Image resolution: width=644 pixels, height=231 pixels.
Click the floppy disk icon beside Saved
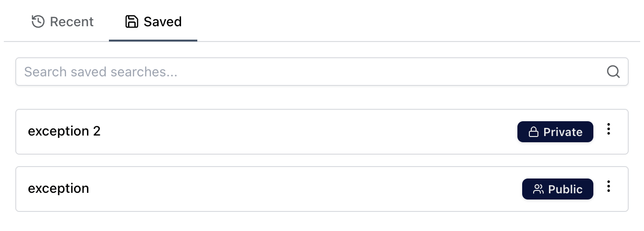pos(131,21)
